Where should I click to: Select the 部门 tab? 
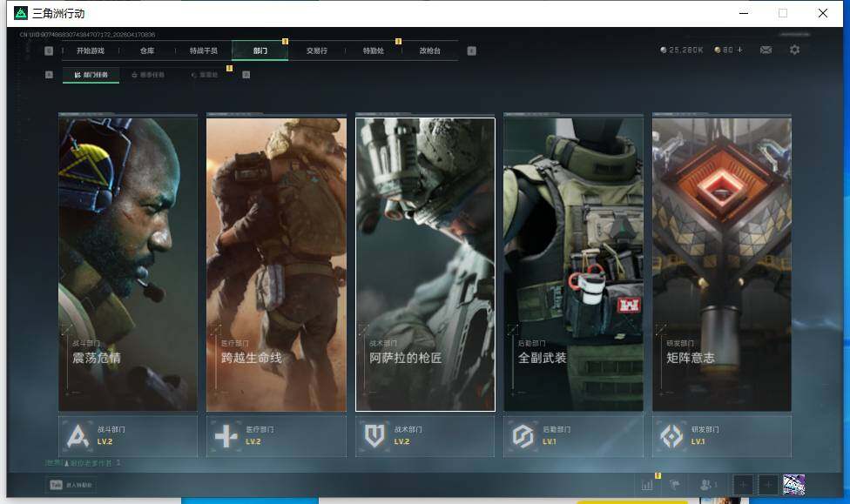[x=260, y=50]
